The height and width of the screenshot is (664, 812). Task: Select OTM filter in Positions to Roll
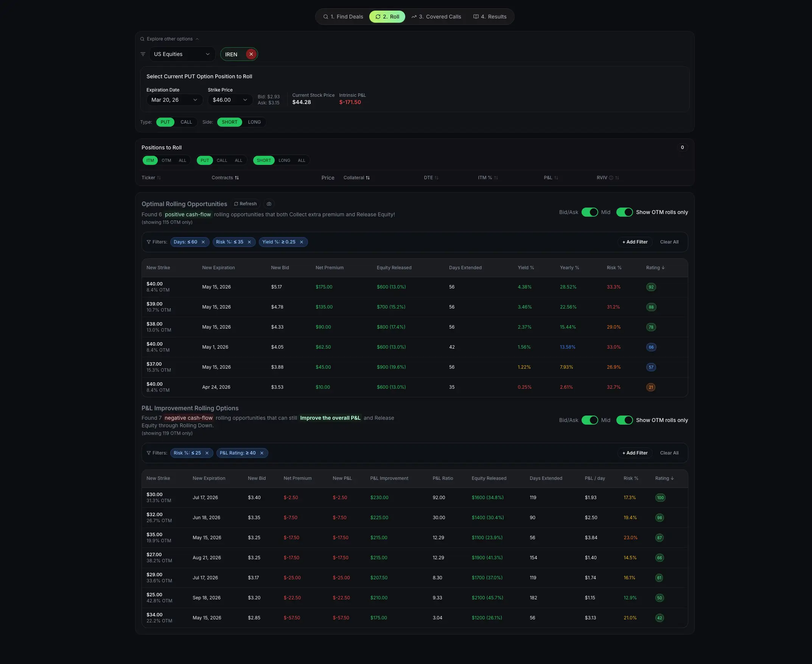[x=166, y=161]
